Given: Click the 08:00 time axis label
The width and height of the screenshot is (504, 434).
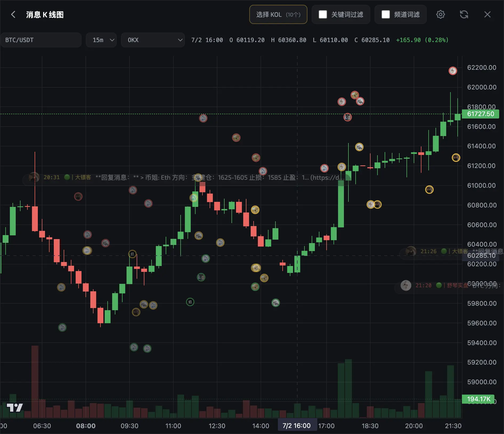Looking at the screenshot, I should [86, 426].
